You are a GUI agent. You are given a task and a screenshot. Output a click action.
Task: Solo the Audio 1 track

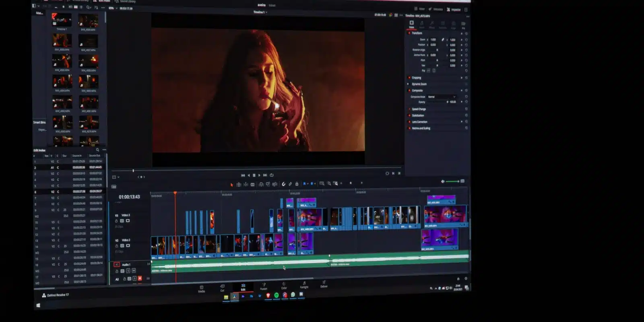[128, 271]
